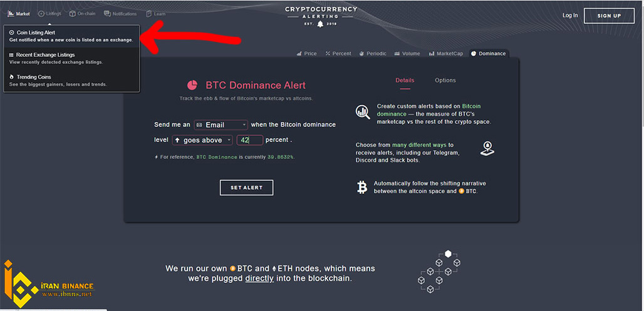Click the Bitcoin dominance green link
Viewport: 644px width, 311px height.
point(428,110)
